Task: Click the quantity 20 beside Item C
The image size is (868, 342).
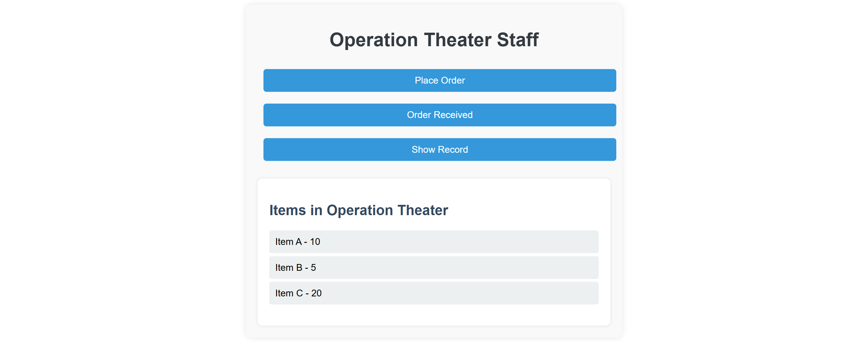Action: pyautogui.click(x=316, y=293)
